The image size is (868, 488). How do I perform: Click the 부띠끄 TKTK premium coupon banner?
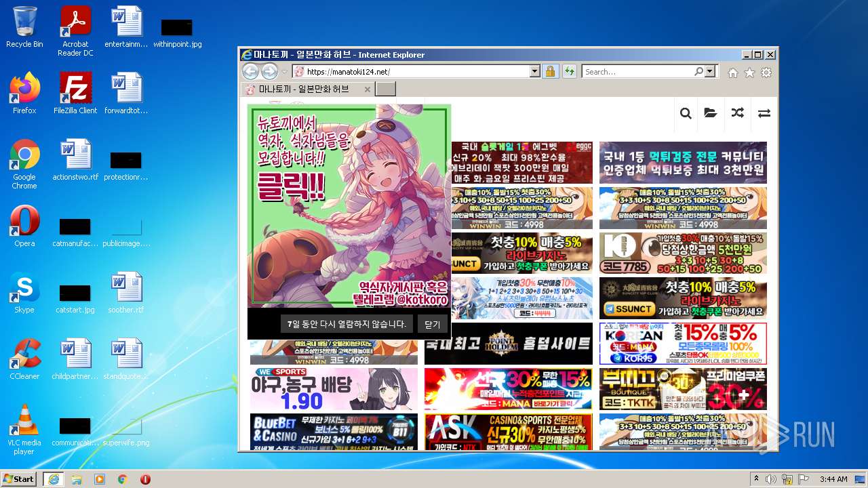click(683, 389)
